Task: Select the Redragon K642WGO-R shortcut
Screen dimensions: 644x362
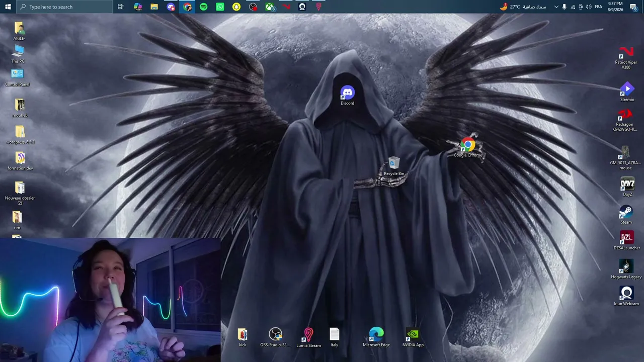Action: pos(625,120)
